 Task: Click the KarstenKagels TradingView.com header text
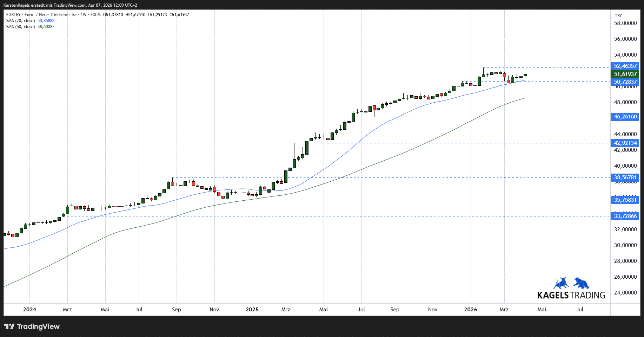(70, 5)
